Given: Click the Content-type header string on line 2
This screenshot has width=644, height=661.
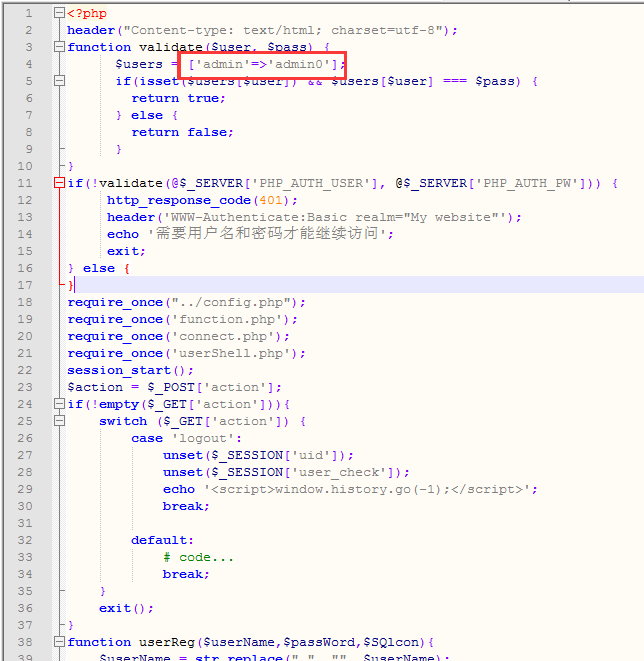Looking at the screenshot, I should click(x=282, y=30).
